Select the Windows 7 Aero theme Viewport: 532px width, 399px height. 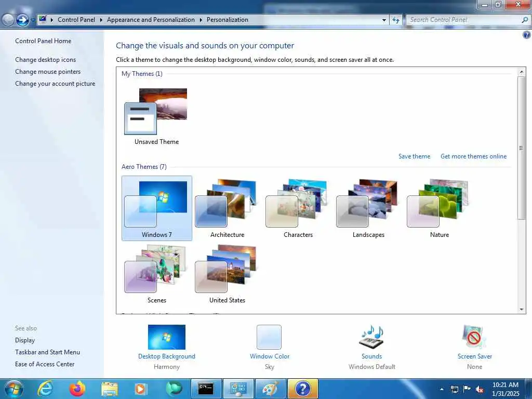tap(157, 208)
